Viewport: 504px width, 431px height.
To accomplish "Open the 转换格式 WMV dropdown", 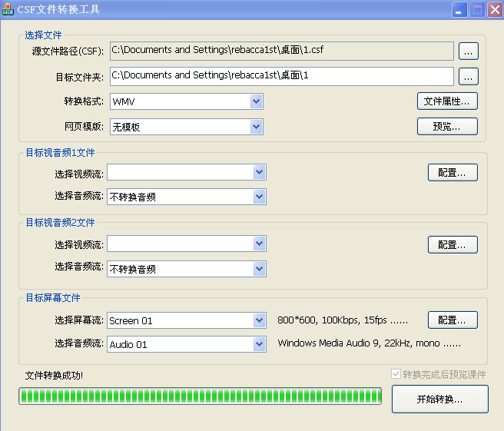I will pyautogui.click(x=256, y=101).
